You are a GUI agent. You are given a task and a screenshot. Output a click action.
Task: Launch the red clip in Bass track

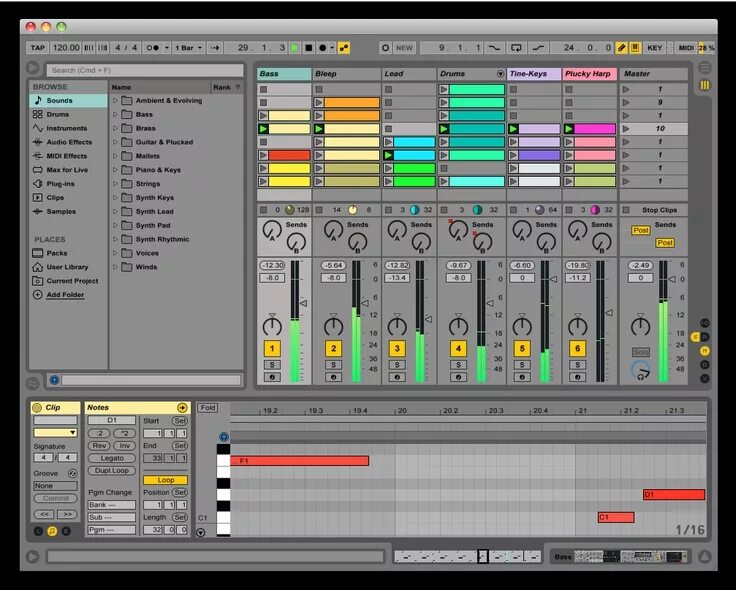click(x=263, y=155)
